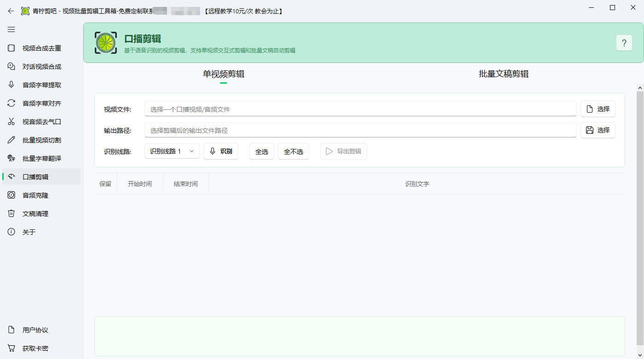Click the 口播剪辑 sidebar icon
The width and height of the screenshot is (644, 359).
(11, 177)
